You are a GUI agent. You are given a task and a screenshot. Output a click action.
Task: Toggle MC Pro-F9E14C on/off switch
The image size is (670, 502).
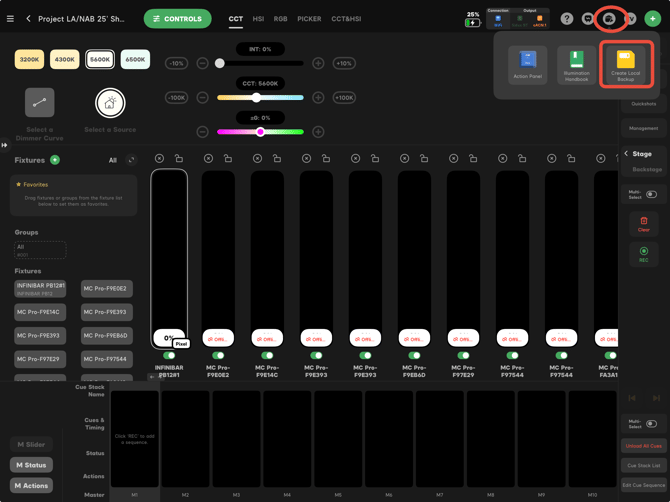click(267, 355)
